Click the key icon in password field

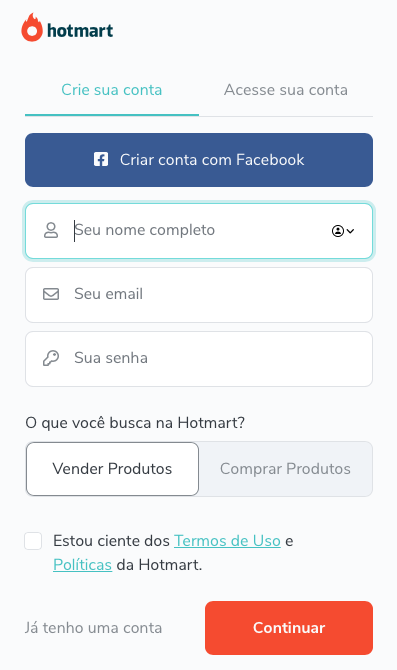(x=51, y=358)
